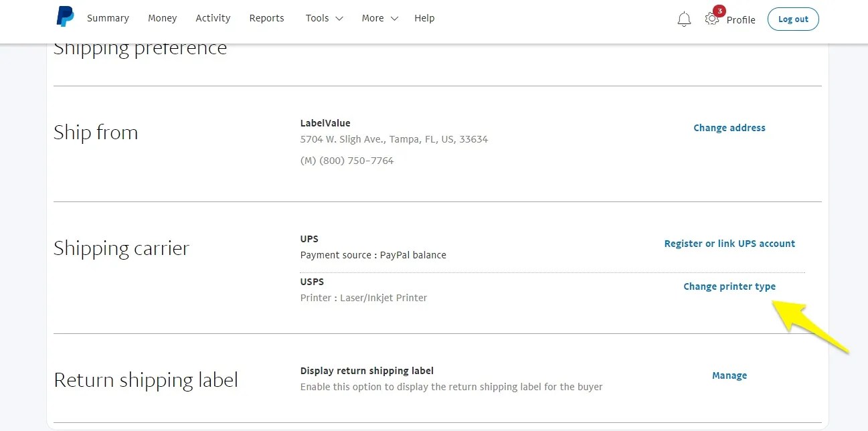Click the notifications badge showing 3
This screenshot has height=431, width=868.
pos(719,11)
